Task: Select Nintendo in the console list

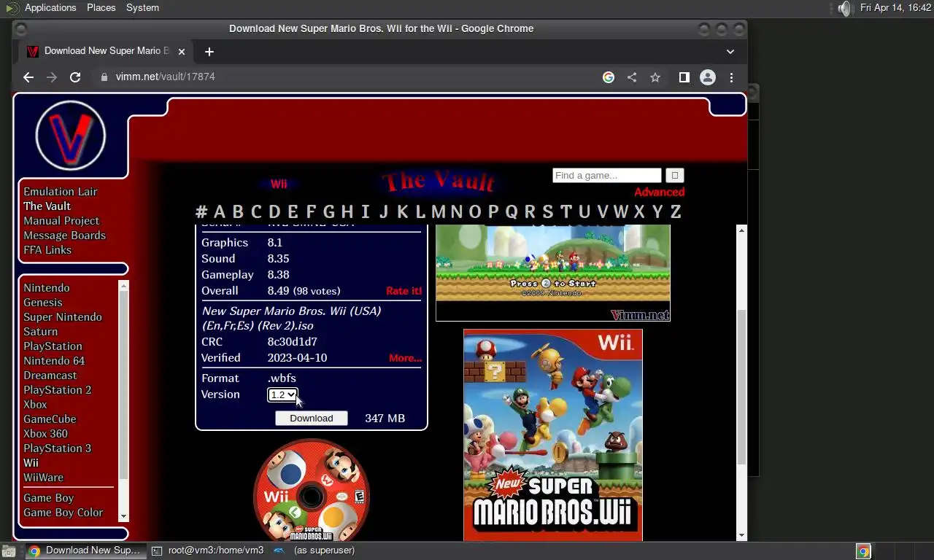Action: 47,287
